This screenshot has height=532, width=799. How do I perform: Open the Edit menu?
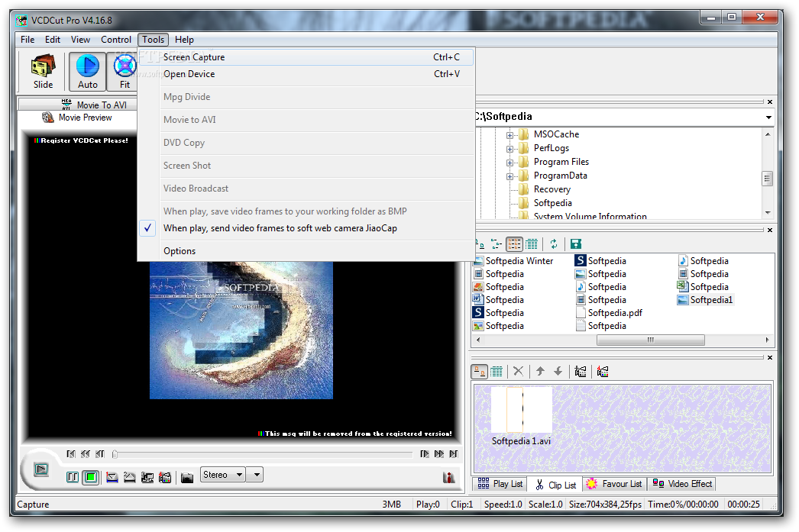point(53,40)
